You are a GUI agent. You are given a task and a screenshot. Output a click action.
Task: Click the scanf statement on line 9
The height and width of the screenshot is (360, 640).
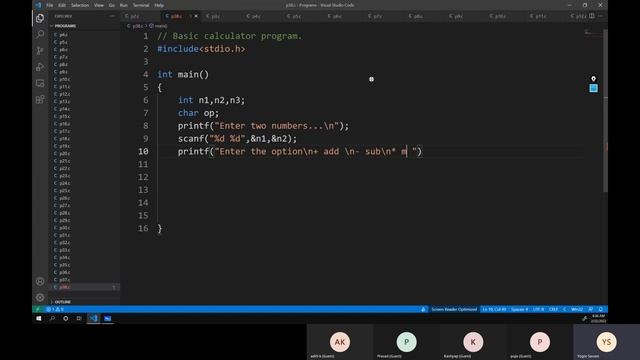click(237, 139)
